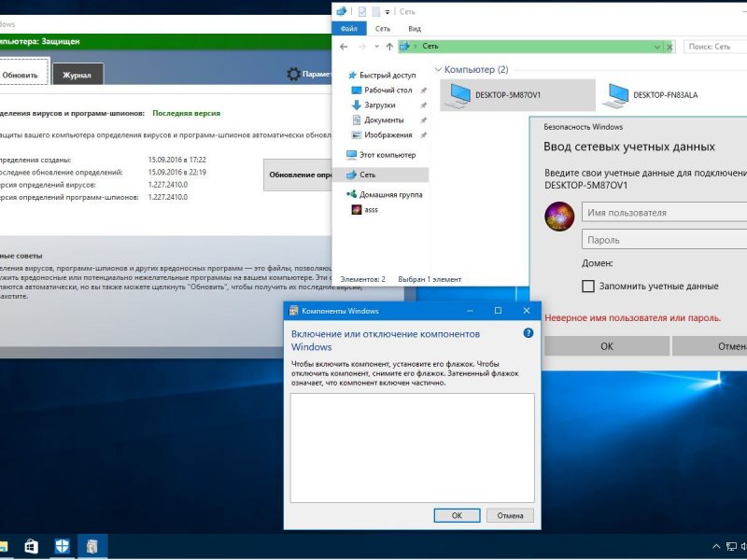
Task: Select the Windows Features taskbar icon
Action: (x=92, y=546)
